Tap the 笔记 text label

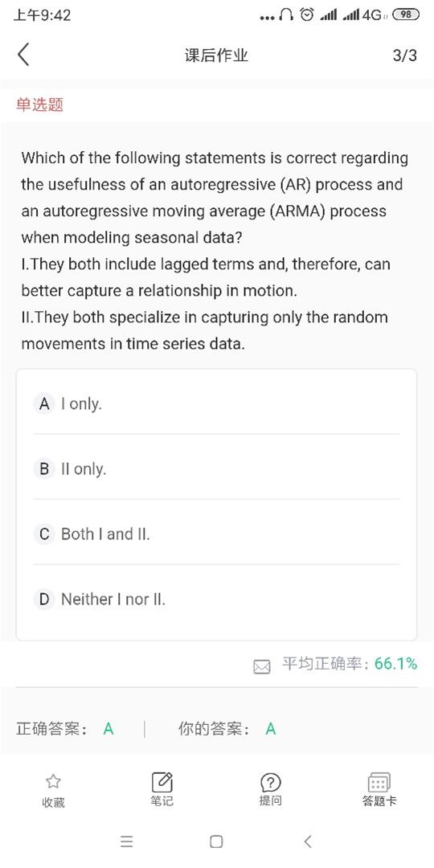click(x=162, y=800)
